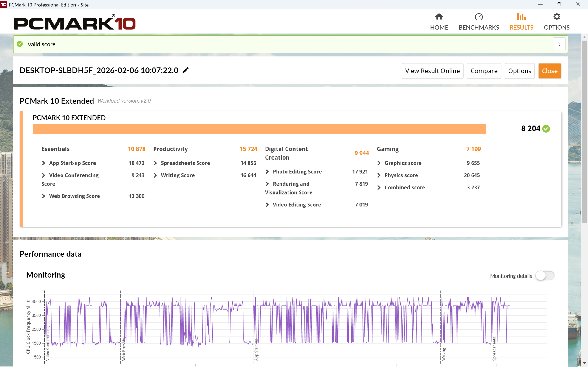Expand App Start-up Score details

point(44,163)
